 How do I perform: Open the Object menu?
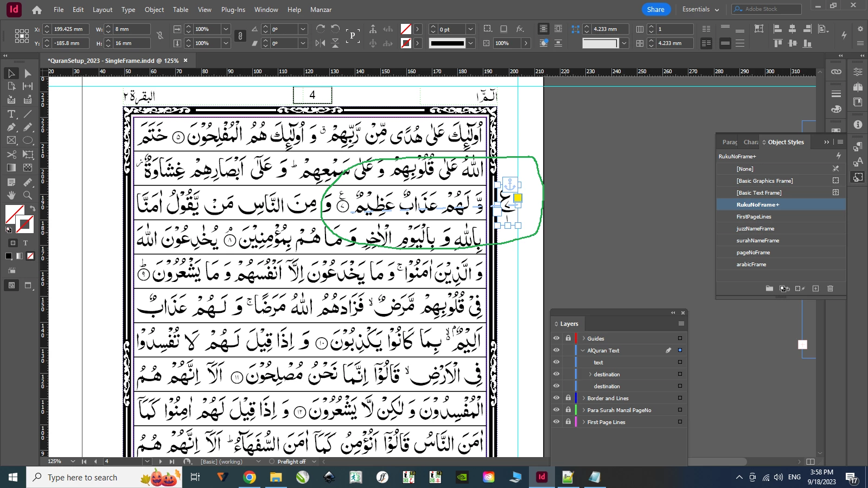(x=154, y=10)
